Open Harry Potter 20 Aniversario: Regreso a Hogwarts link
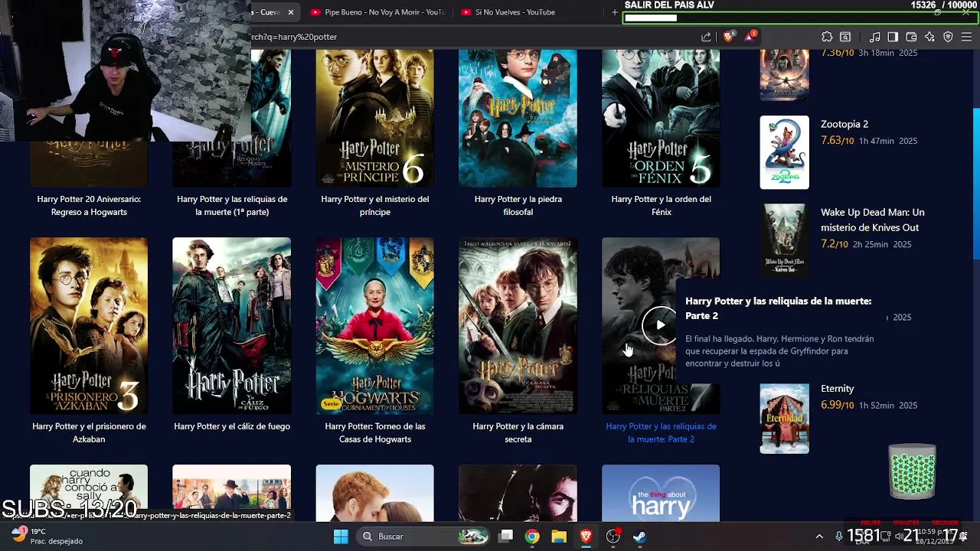The height and width of the screenshot is (551, 980). (89, 205)
